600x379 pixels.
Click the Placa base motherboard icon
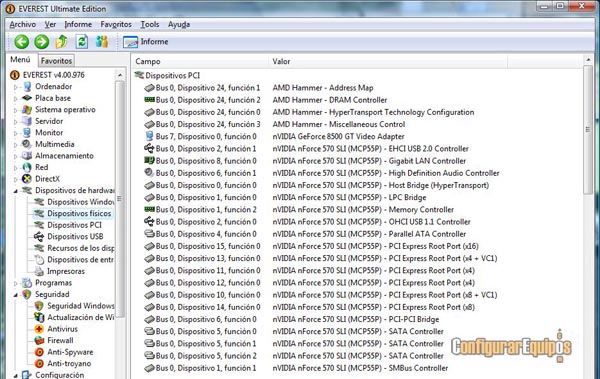point(27,98)
